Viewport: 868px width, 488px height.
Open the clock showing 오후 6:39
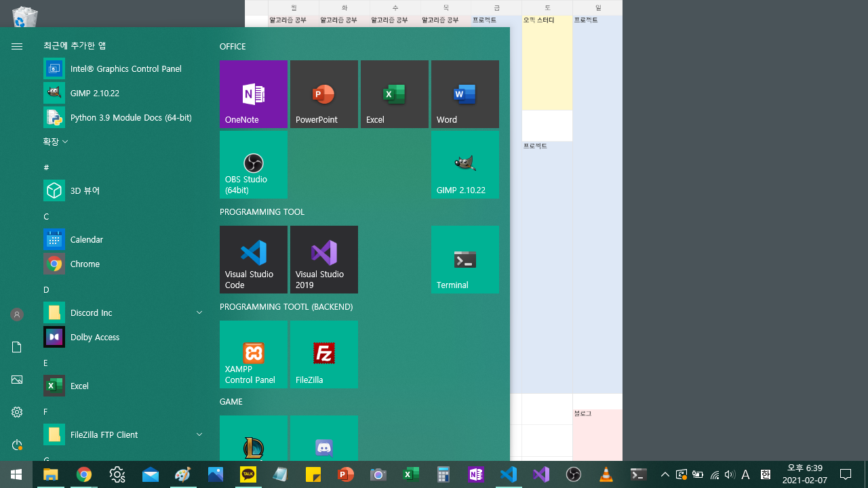click(804, 474)
